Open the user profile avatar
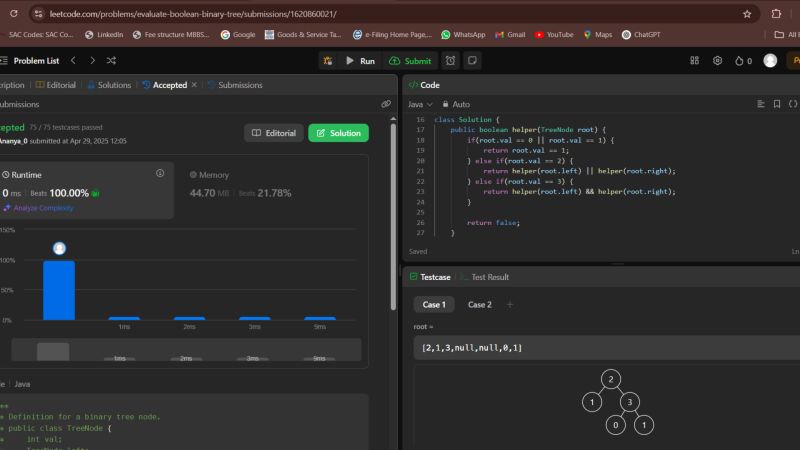The image size is (800, 450). click(x=770, y=60)
